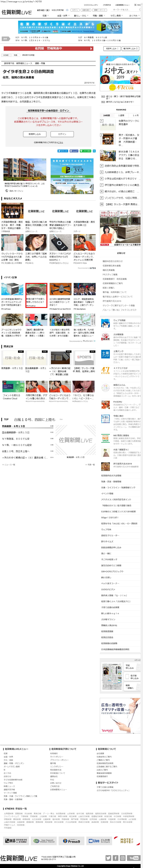This screenshot has height=868, width=143.
Task: Open the 47CLUB logo in the sidebar list
Action: [x=106, y=371]
